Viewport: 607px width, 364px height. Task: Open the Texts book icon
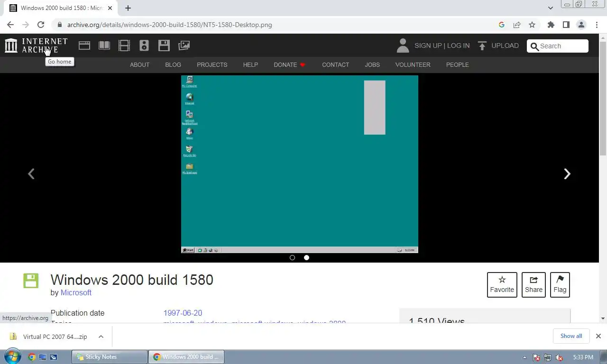pyautogui.click(x=104, y=45)
